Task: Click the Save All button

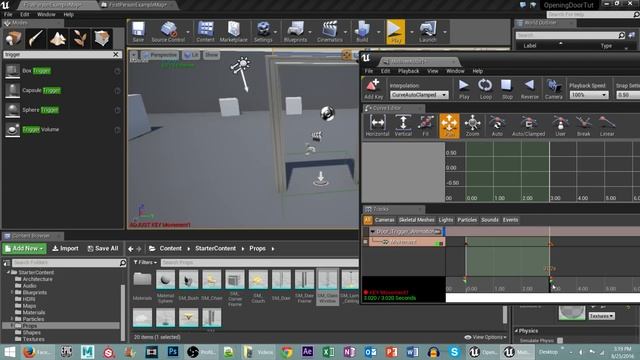Action: click(103, 248)
